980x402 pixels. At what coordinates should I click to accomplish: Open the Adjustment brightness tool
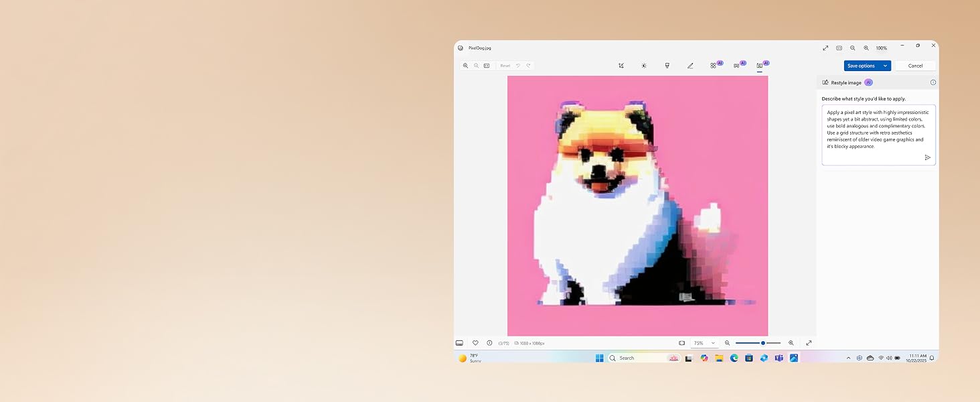click(x=644, y=66)
